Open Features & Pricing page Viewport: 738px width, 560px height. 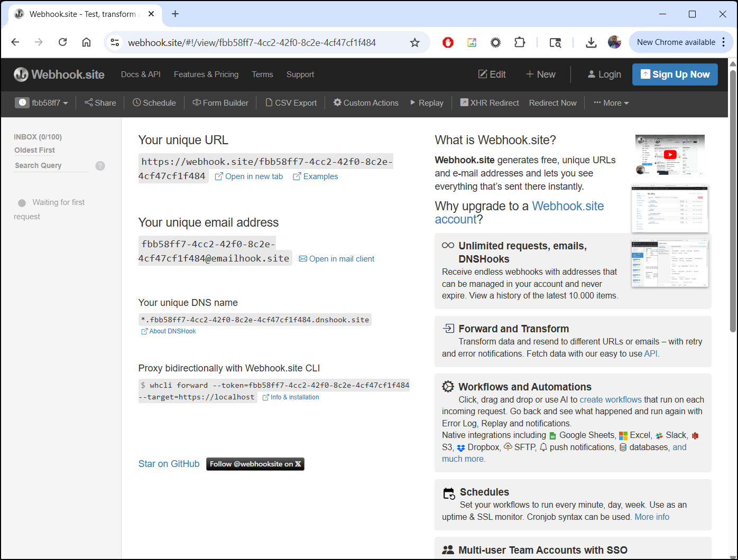tap(206, 74)
